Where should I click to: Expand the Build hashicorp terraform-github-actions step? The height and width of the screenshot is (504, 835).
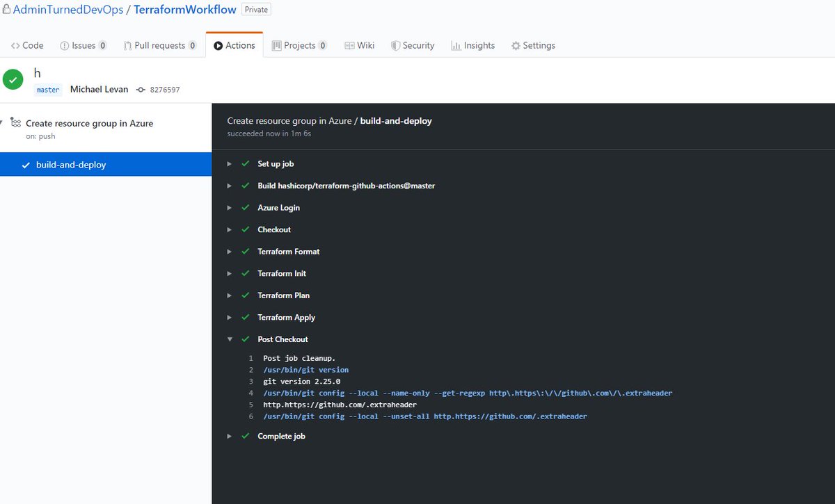tap(230, 186)
